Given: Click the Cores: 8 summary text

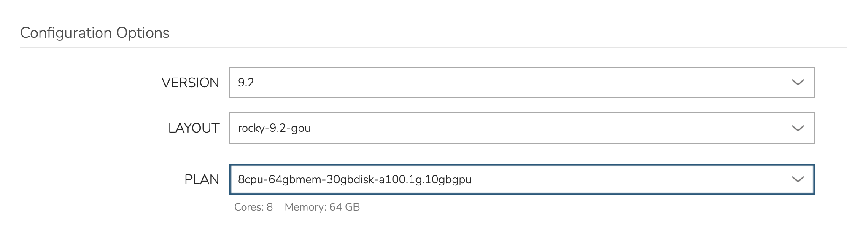Looking at the screenshot, I should pyautogui.click(x=253, y=207).
